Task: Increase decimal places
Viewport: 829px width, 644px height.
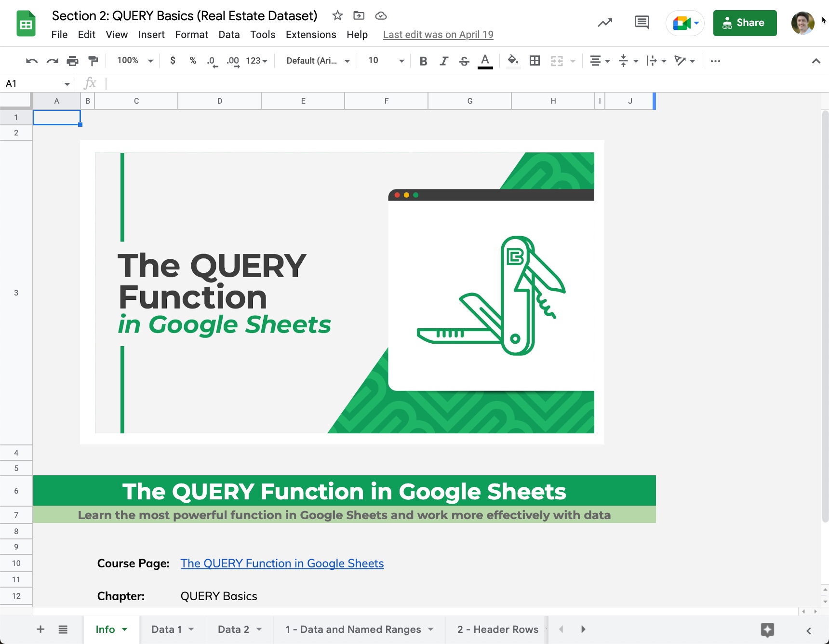Action: pyautogui.click(x=233, y=61)
